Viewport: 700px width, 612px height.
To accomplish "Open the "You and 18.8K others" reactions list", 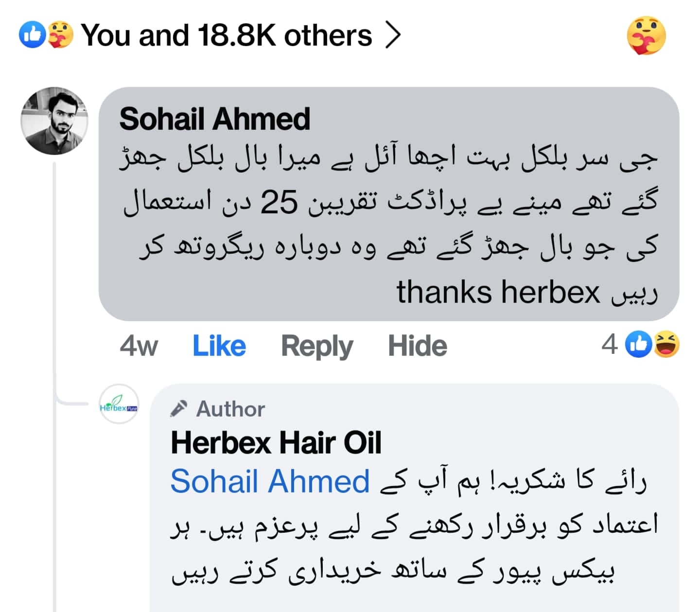I will (x=226, y=35).
